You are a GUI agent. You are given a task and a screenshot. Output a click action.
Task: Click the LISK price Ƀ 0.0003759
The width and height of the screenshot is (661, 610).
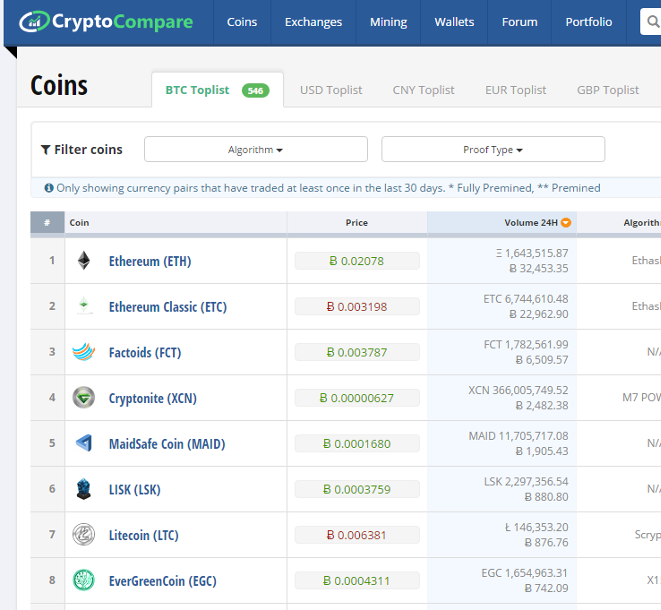357,489
